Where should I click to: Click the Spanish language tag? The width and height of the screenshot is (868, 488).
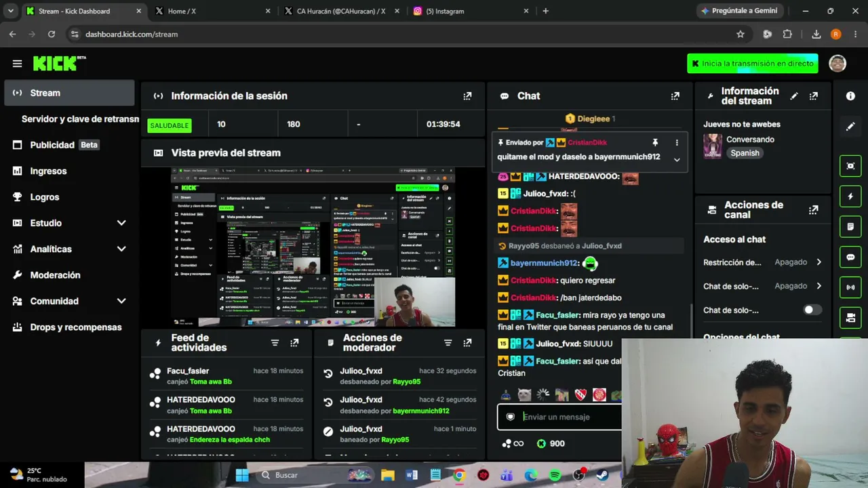pos(745,153)
